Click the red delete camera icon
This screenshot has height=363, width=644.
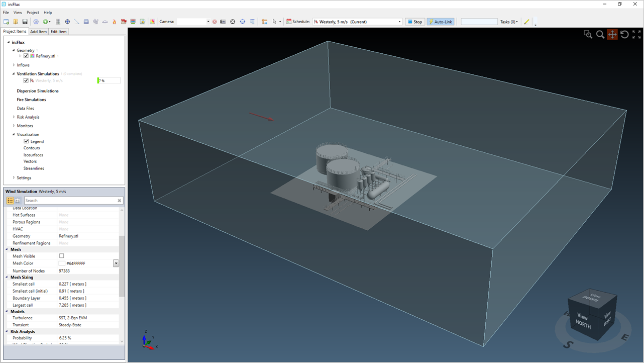[x=214, y=22]
